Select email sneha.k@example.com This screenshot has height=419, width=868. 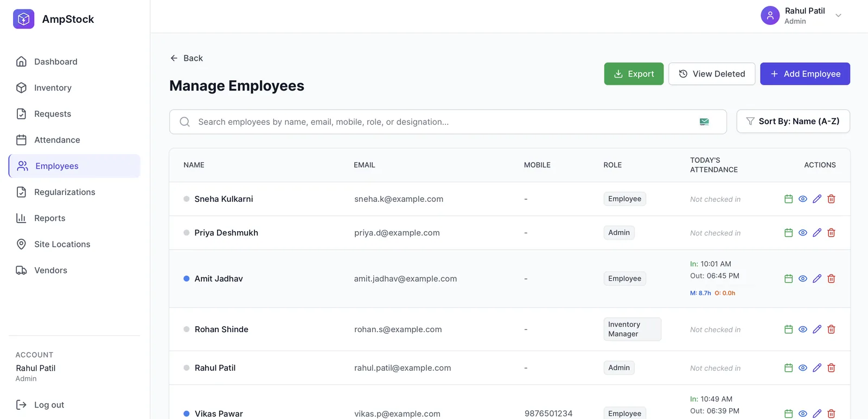point(399,199)
